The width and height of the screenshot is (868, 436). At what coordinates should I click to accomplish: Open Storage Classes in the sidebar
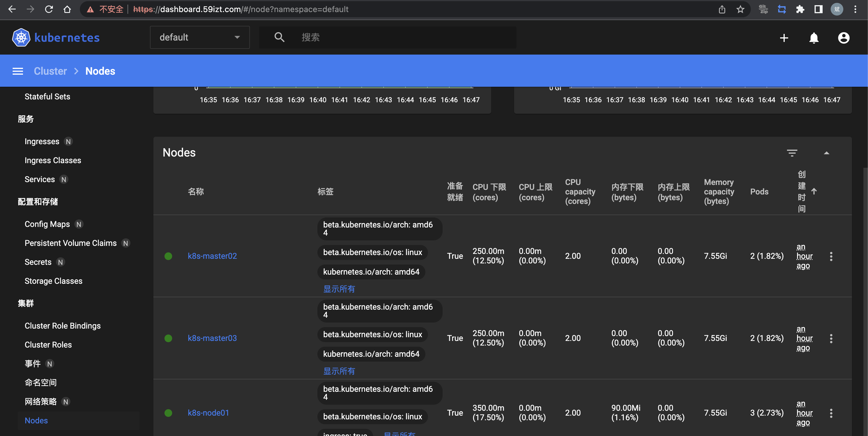[53, 281]
